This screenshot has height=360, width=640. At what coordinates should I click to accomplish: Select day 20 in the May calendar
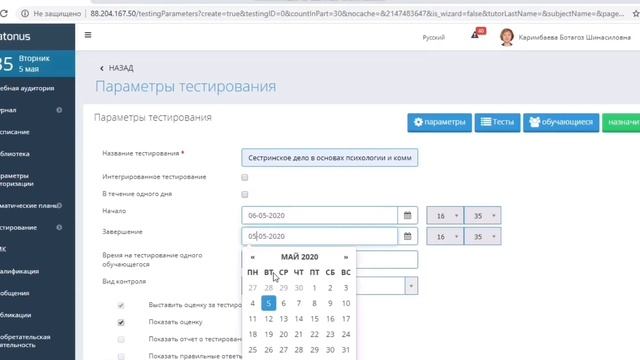coord(284,334)
